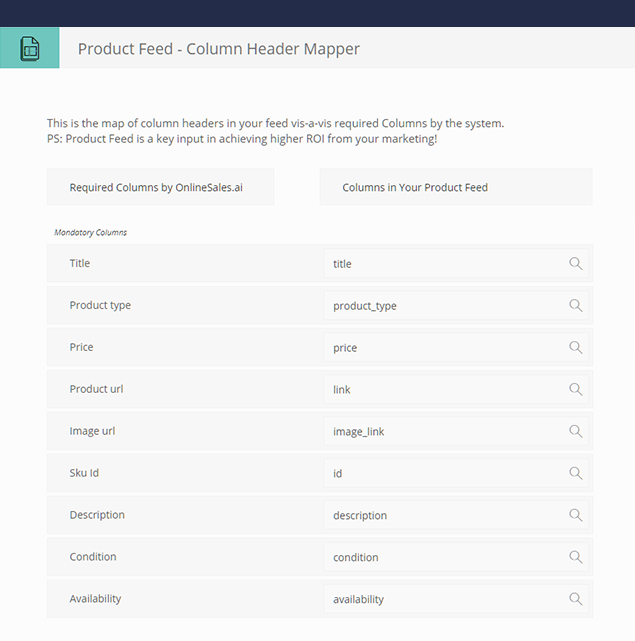Click search icon in id field
This screenshot has height=641, width=635.
pyautogui.click(x=576, y=473)
